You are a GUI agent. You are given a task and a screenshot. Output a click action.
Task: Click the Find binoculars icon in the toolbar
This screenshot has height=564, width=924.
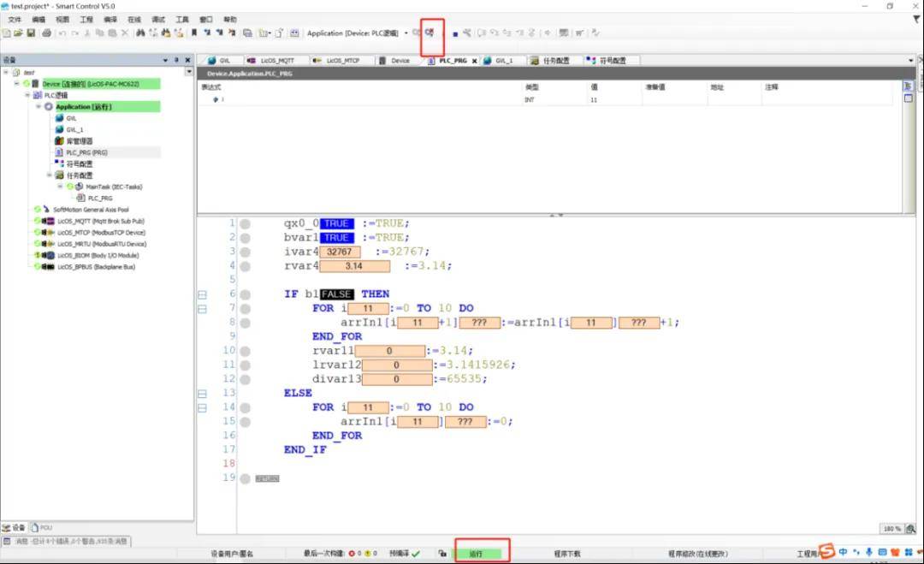click(140, 33)
